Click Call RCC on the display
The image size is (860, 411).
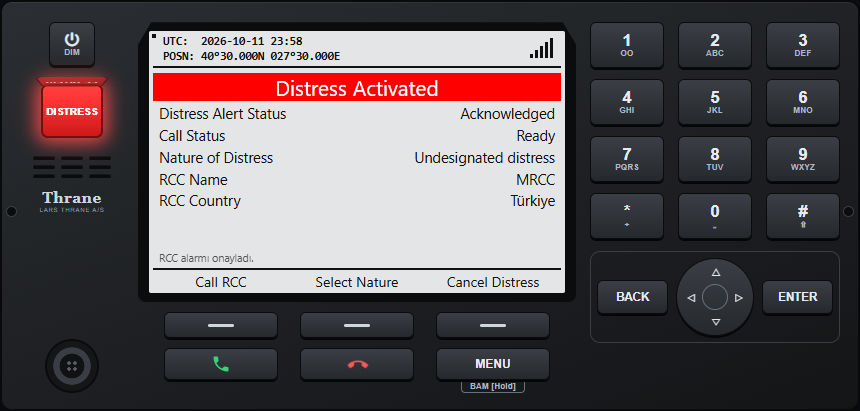[x=221, y=283]
